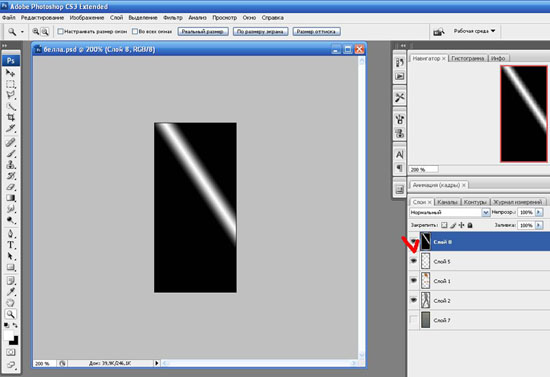Select the Move tool
Image resolution: width=550 pixels, height=377 pixels.
point(11,73)
